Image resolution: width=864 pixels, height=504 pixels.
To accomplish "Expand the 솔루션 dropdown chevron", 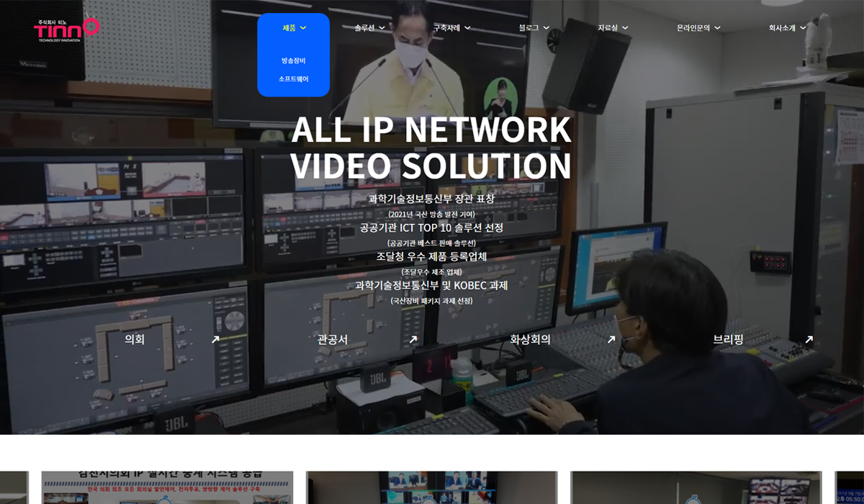I will point(382,28).
